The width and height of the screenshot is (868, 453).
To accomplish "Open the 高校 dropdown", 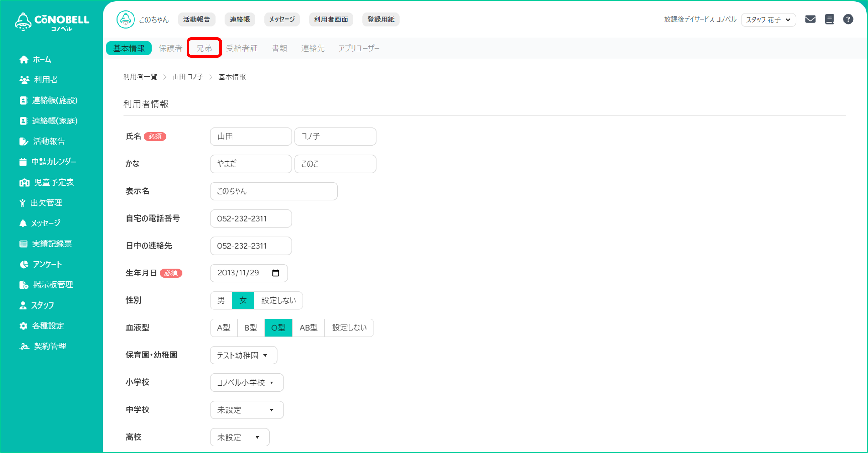I will (x=240, y=437).
